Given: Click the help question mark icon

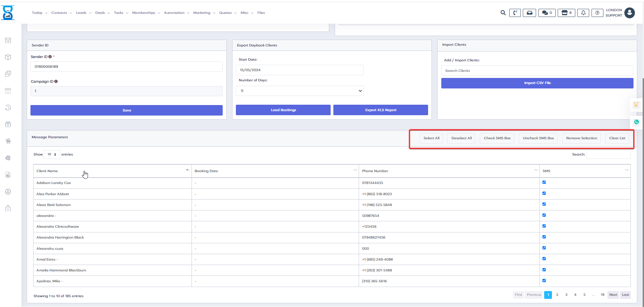Looking at the screenshot, I should [597, 13].
